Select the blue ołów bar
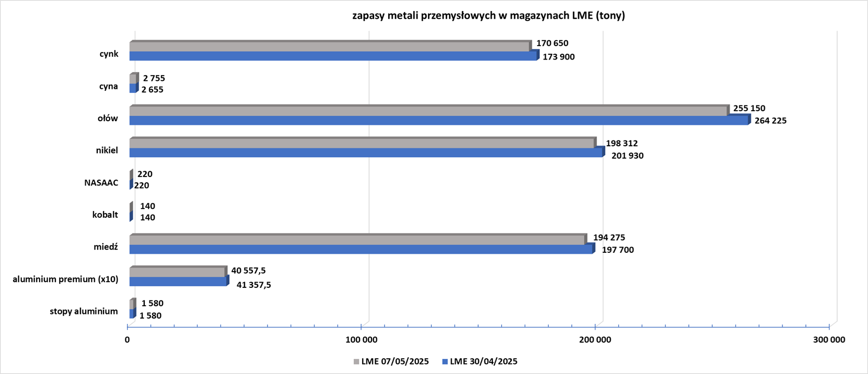868x374 pixels. pos(440,120)
